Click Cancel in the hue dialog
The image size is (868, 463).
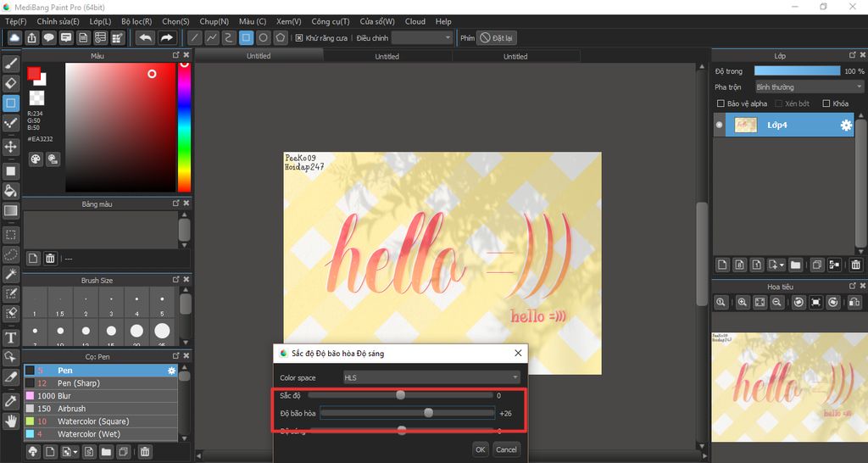click(x=506, y=449)
